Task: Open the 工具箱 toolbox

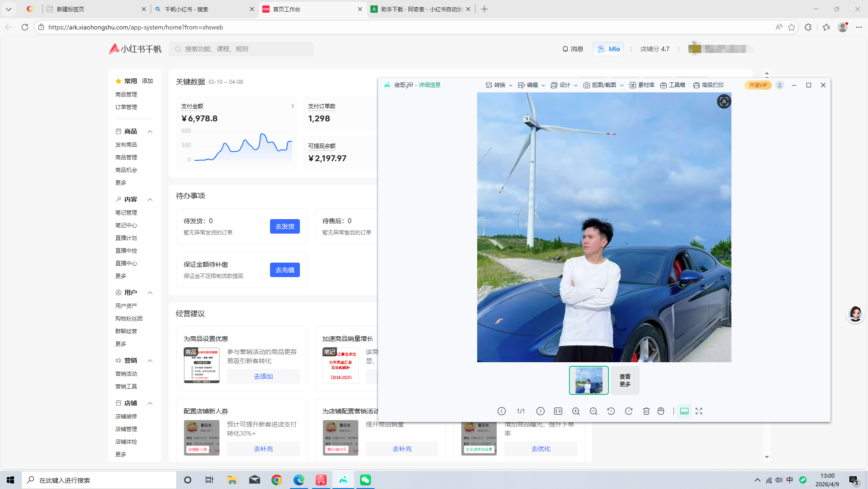Action: tap(673, 85)
